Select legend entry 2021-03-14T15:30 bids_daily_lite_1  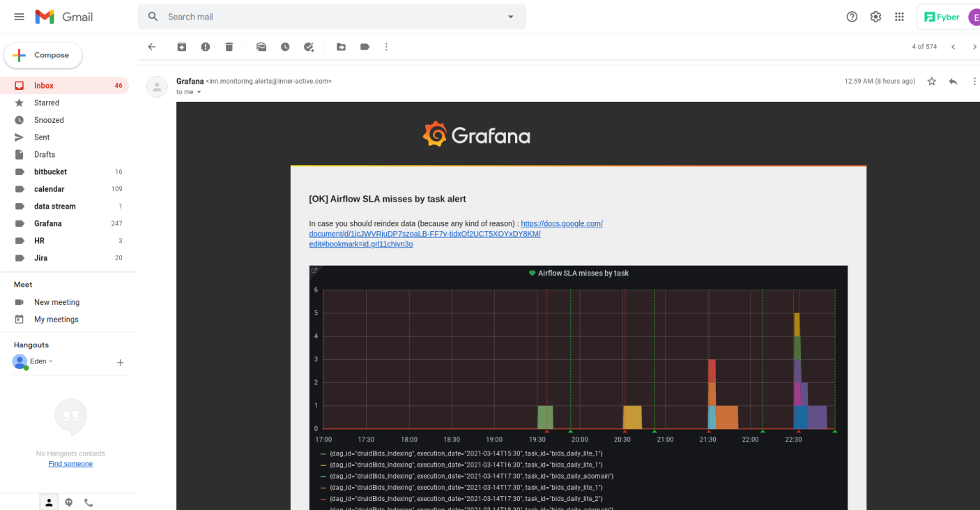coord(466,453)
